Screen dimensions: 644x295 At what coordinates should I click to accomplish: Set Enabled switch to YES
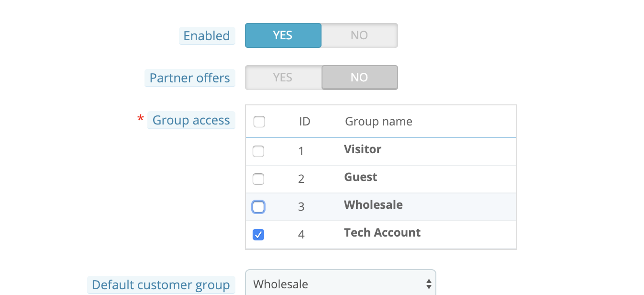tap(283, 35)
